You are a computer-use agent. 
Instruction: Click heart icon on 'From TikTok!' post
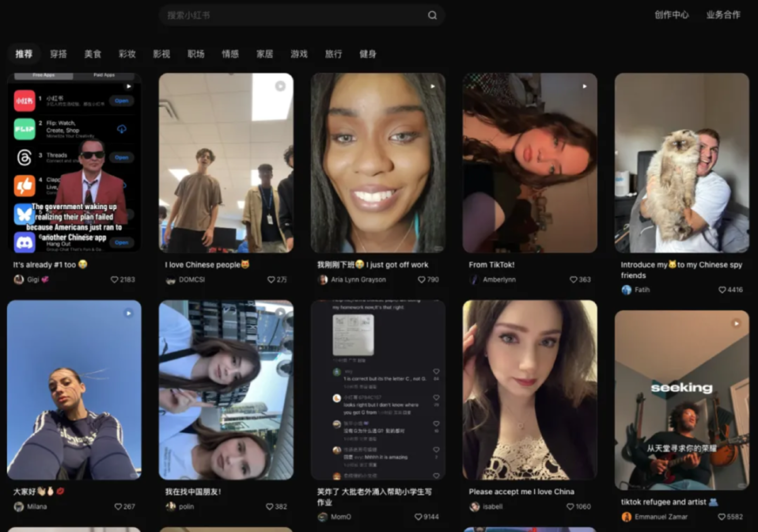tap(573, 280)
